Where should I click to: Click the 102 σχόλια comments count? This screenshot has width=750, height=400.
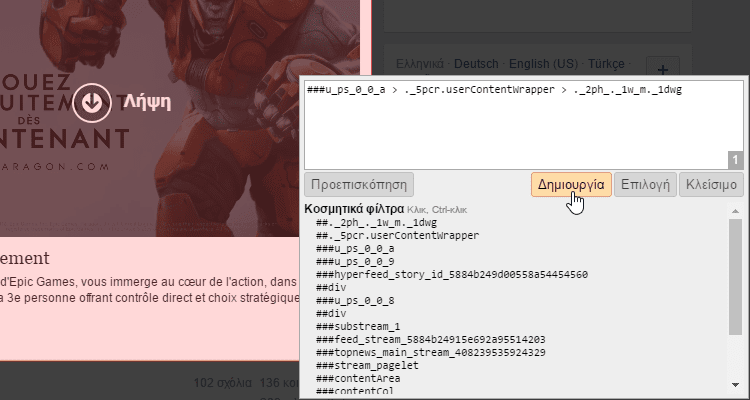[222, 383]
